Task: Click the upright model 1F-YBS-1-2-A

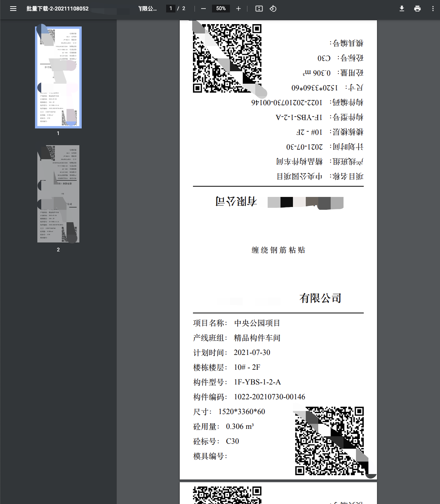Action: click(257, 382)
